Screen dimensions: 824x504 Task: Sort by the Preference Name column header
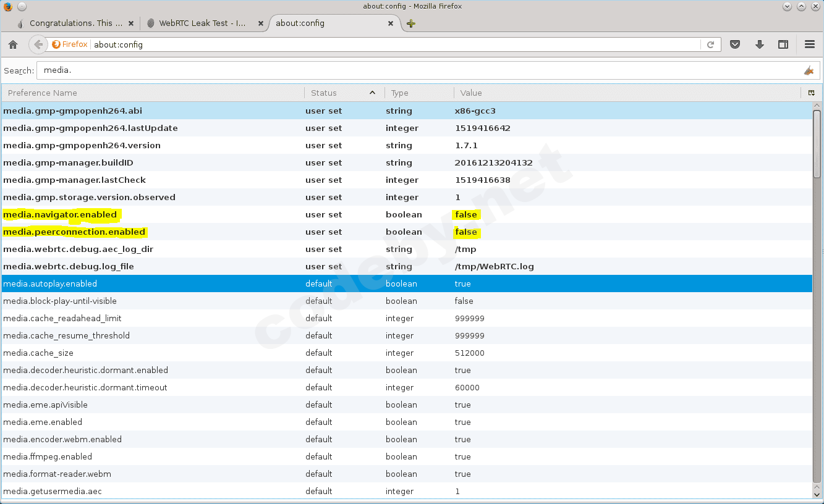tap(42, 93)
